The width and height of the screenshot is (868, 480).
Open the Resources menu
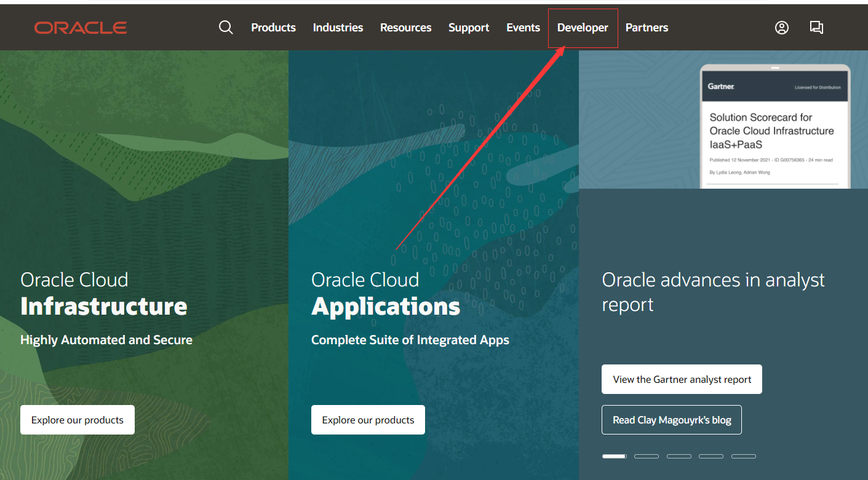pyautogui.click(x=405, y=28)
